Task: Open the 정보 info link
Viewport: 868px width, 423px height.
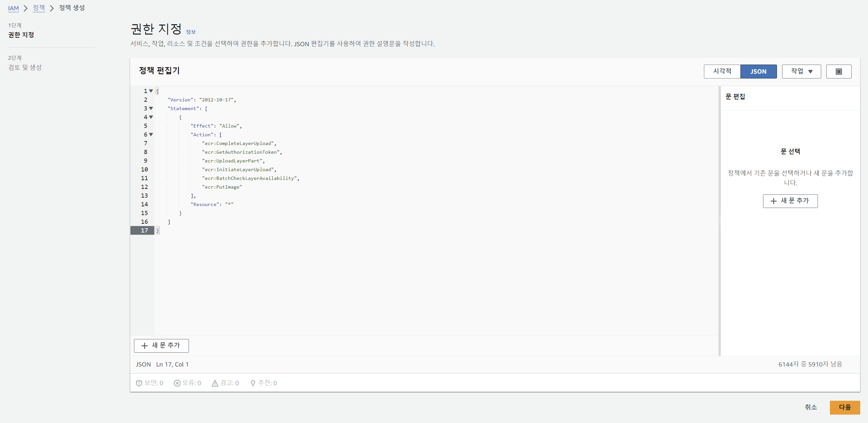Action: click(191, 32)
